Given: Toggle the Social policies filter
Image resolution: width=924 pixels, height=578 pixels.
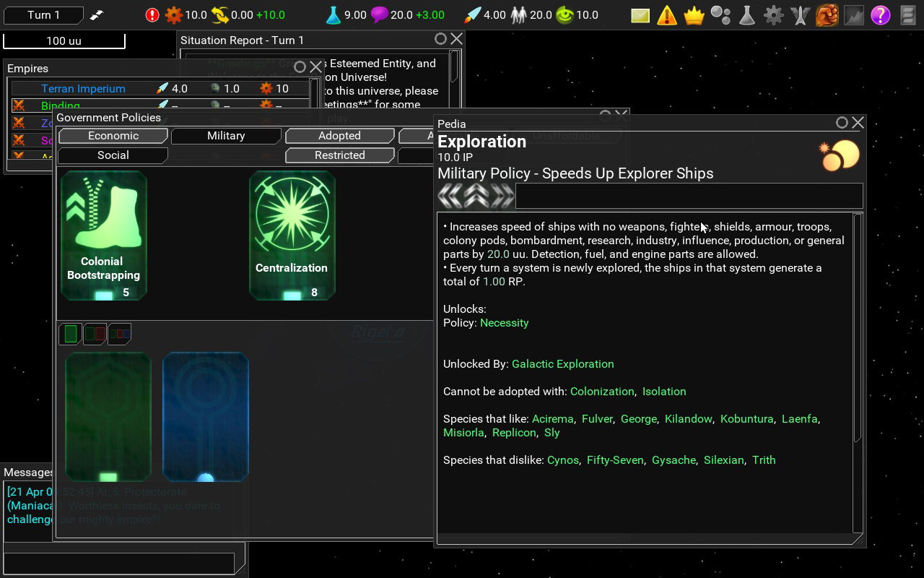Looking at the screenshot, I should click(113, 155).
